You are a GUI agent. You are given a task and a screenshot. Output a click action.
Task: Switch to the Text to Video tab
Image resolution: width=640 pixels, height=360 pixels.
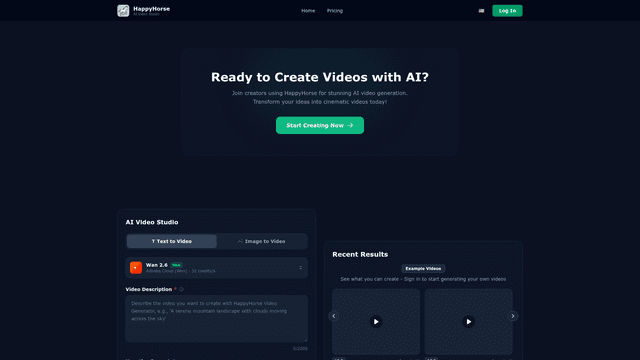(x=171, y=241)
